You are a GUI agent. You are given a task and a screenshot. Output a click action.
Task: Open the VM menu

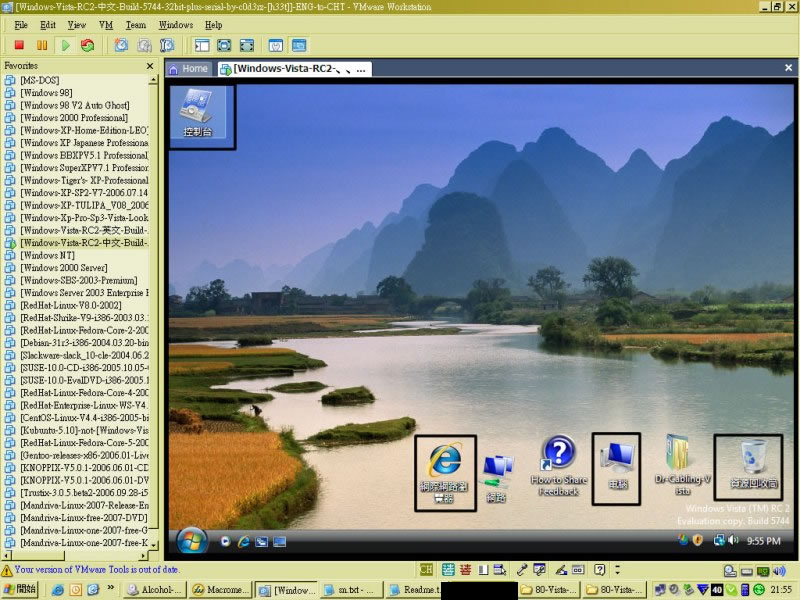point(106,25)
